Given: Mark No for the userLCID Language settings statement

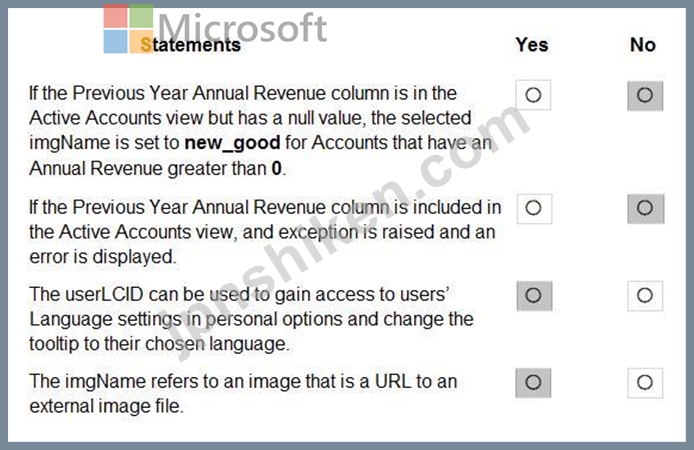Looking at the screenshot, I should pos(644,295).
